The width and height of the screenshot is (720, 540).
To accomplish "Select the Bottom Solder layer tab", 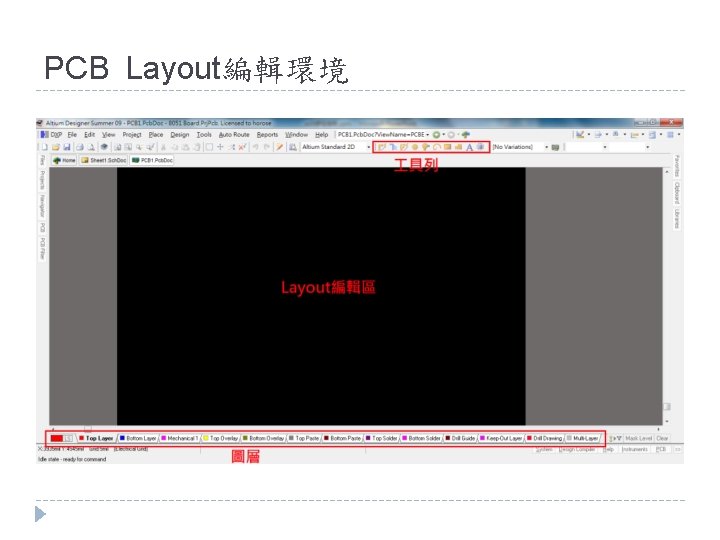I will [421, 438].
